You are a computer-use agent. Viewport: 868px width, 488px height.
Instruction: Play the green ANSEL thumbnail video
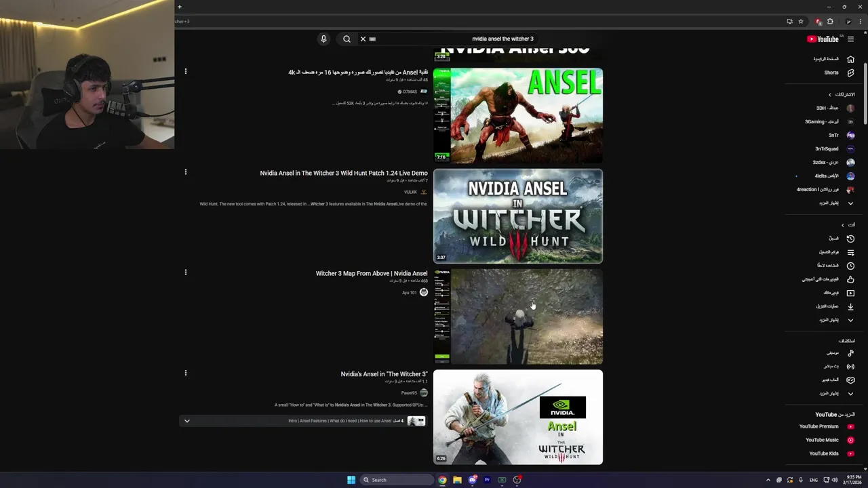pyautogui.click(x=518, y=115)
